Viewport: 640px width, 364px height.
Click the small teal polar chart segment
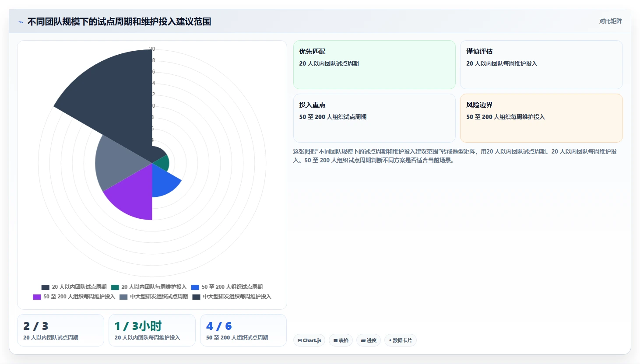click(163, 163)
